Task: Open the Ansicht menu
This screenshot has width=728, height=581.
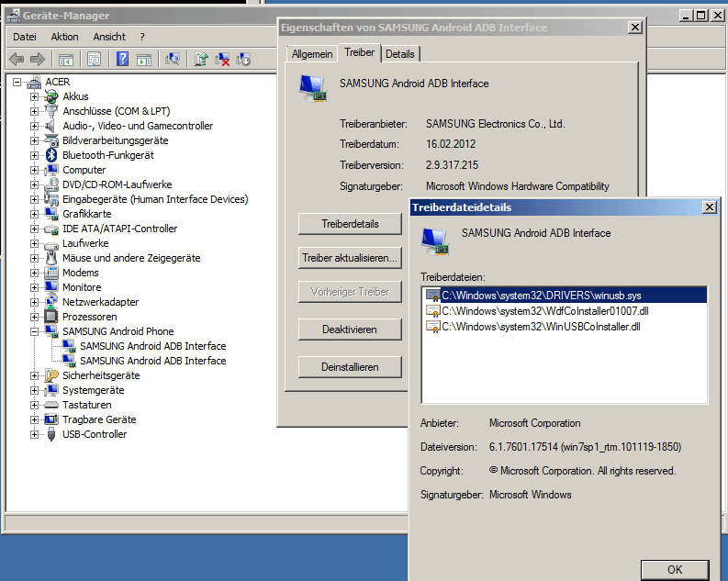Action: (109, 37)
